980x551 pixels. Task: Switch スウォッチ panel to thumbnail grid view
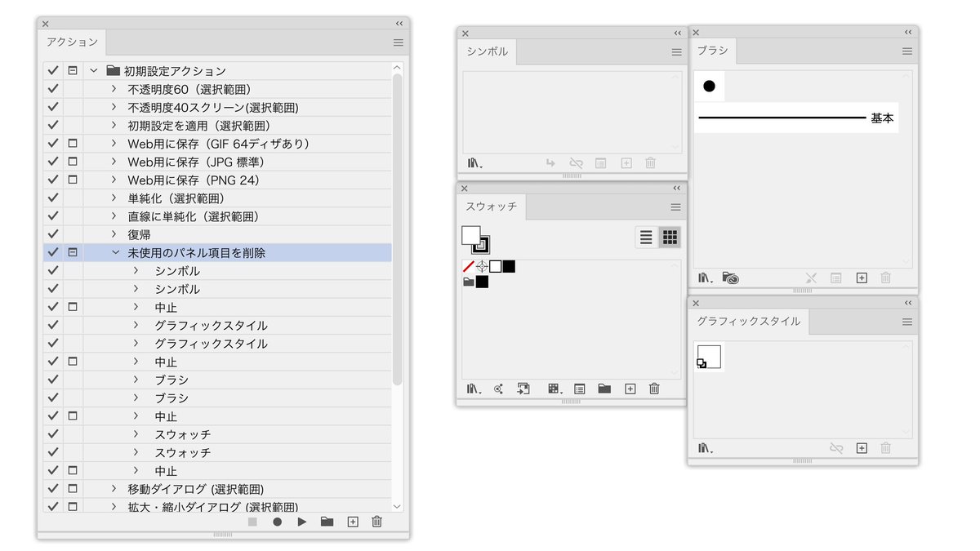click(x=670, y=238)
